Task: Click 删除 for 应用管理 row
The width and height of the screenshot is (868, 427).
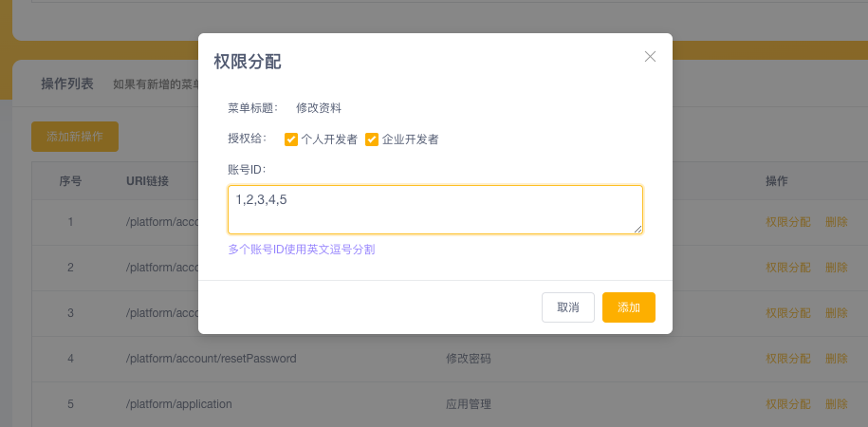Action: pyautogui.click(x=836, y=404)
